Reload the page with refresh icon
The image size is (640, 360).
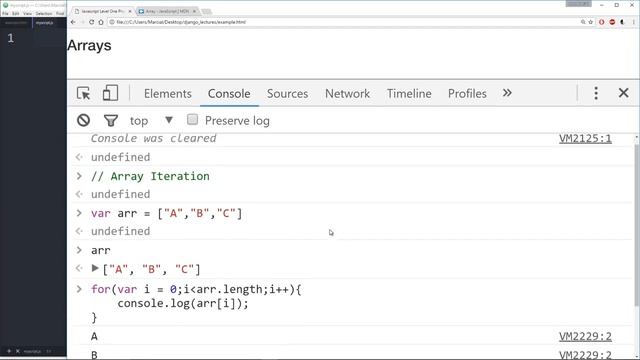click(x=91, y=22)
